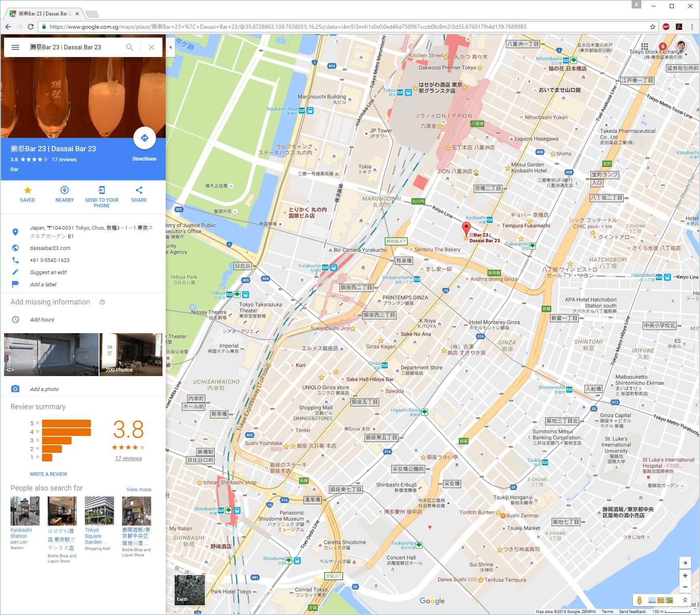
Task: Select Sake Hall Hibiya Bar saved star
Action: click(x=336, y=372)
